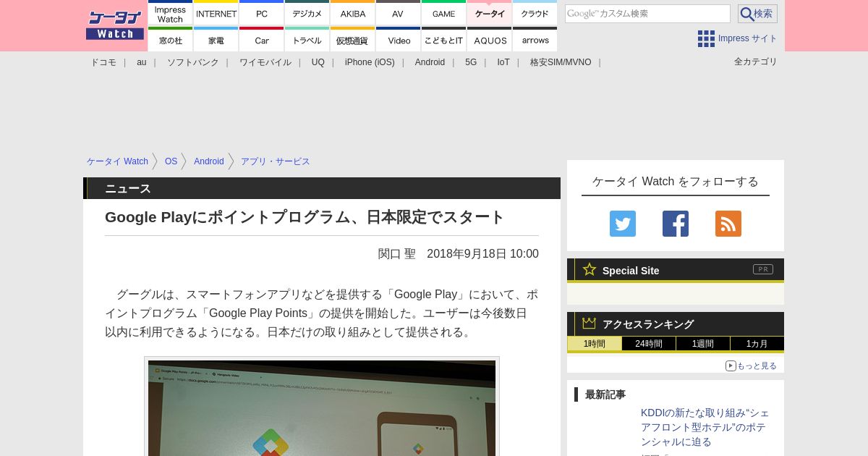Image resolution: width=868 pixels, height=456 pixels.
Task: Open the GAME Watch nav item
Action: click(x=443, y=13)
